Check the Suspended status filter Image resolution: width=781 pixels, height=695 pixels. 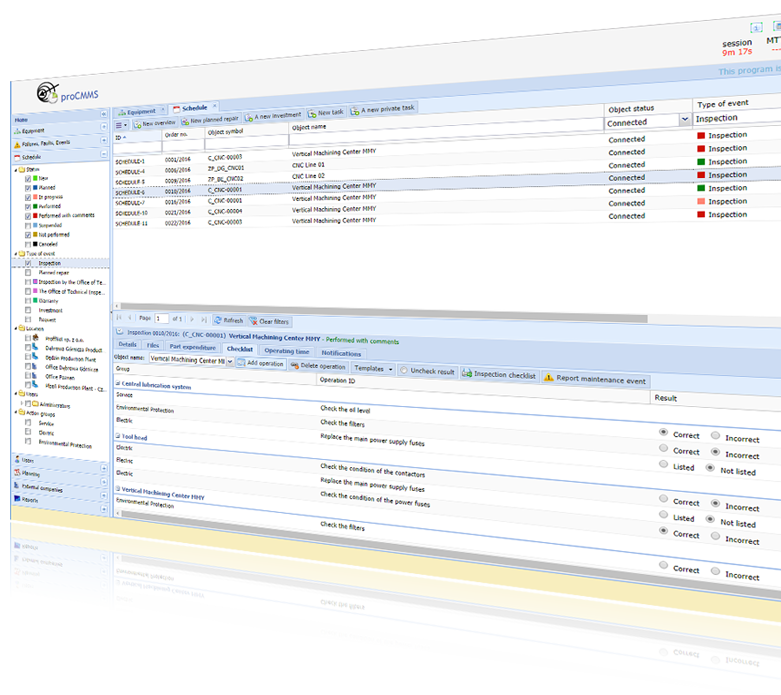pos(28,226)
